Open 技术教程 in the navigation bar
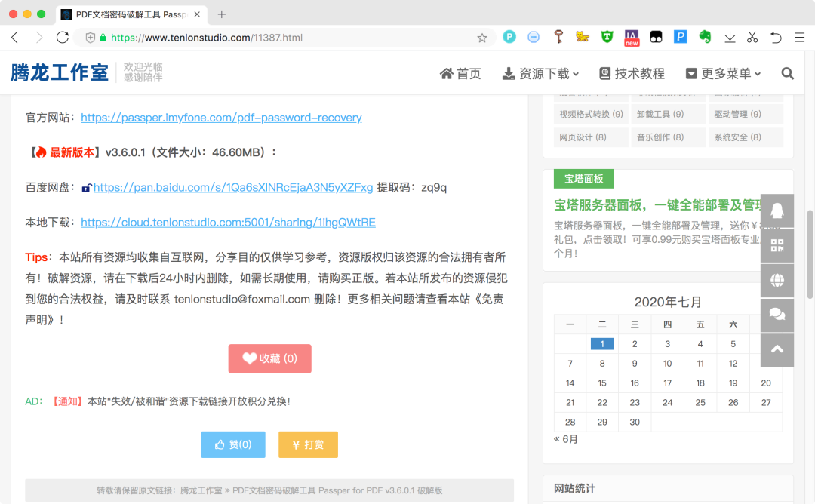The height and width of the screenshot is (504, 815). pyautogui.click(x=632, y=73)
